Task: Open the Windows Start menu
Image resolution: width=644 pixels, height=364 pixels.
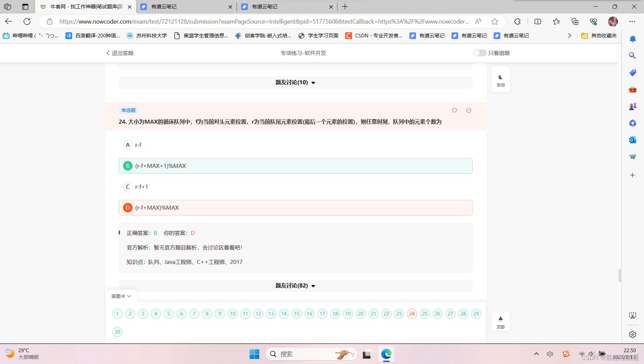Action: click(254, 354)
